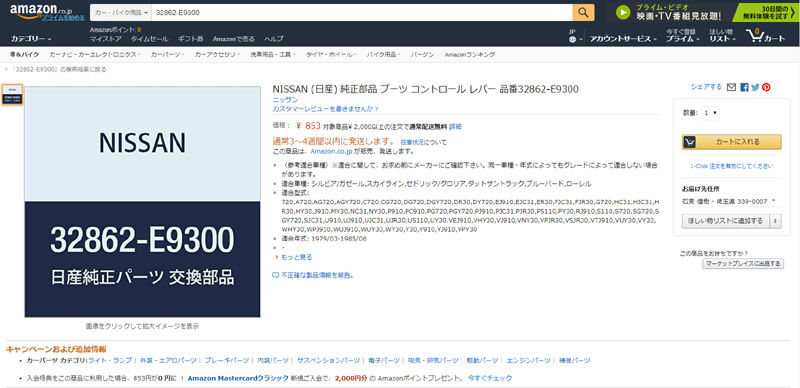The image size is (800, 388).
Task: Expand アカウントサービス menu
Action: click(x=623, y=39)
